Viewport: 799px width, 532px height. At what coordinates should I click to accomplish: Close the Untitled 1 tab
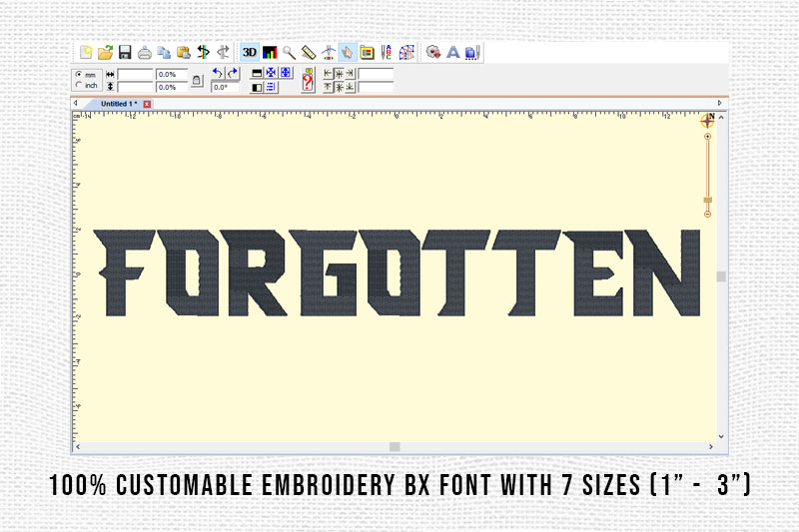[147, 104]
